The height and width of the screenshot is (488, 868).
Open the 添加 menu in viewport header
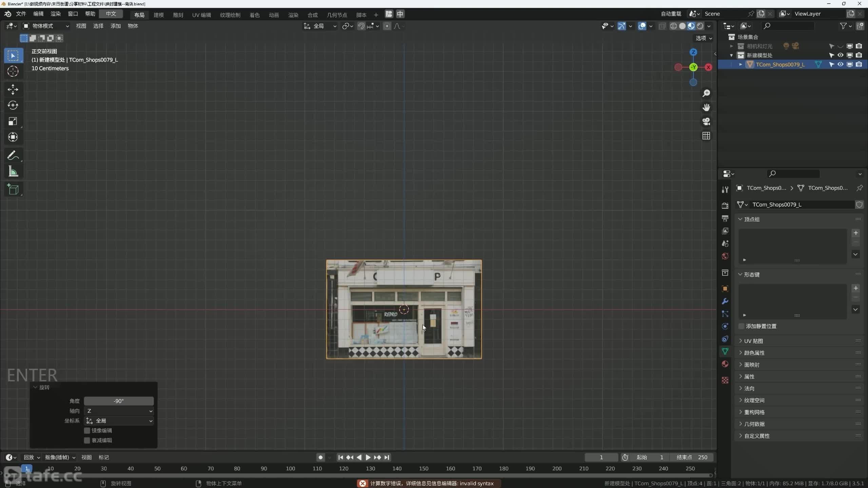tap(115, 26)
